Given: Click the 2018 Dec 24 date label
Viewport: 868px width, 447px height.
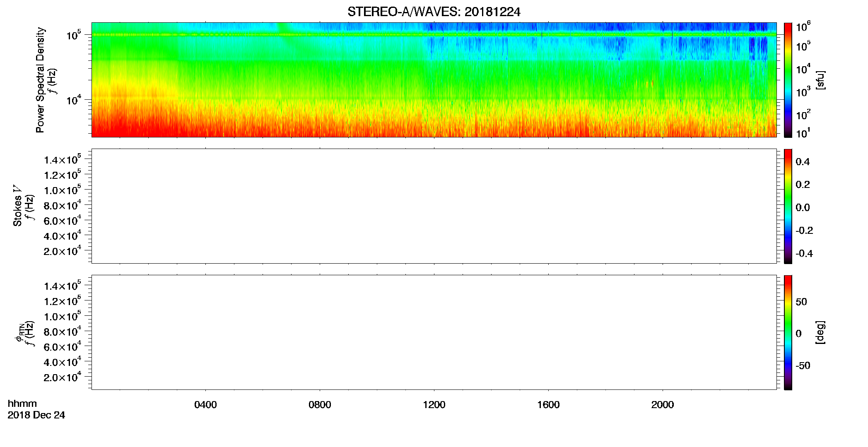Looking at the screenshot, I should 36,415.
